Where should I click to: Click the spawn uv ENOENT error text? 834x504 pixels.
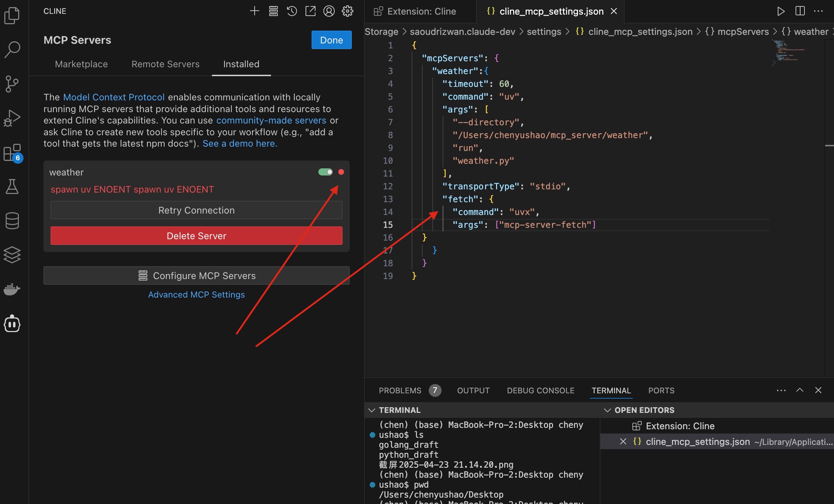point(132,189)
